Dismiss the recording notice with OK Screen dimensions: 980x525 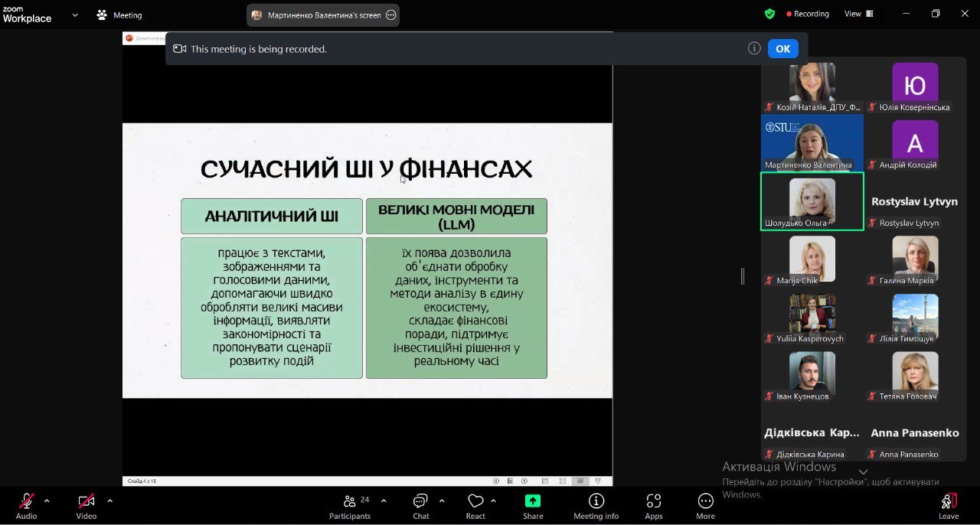click(x=782, y=48)
